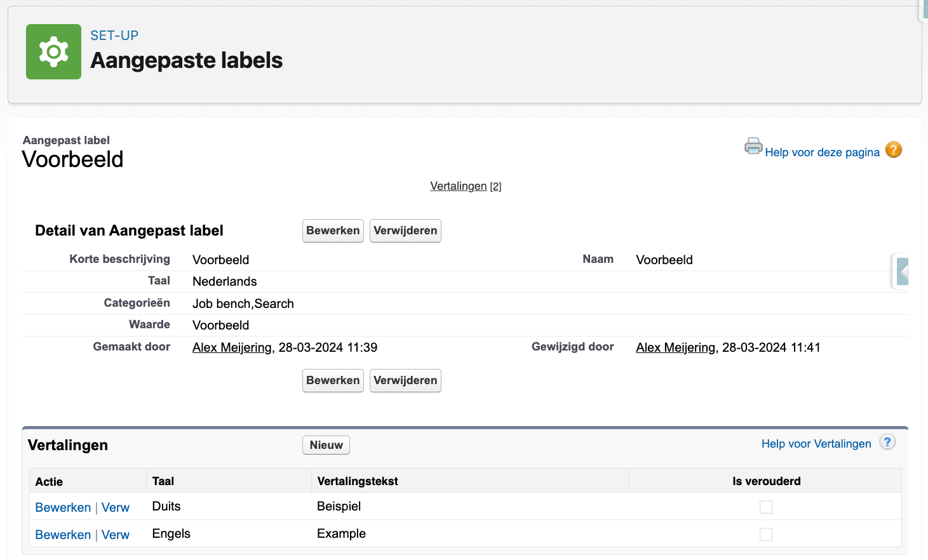Expand the collapsed side panel arrow
Screen dimensions: 928x560
tap(902, 272)
